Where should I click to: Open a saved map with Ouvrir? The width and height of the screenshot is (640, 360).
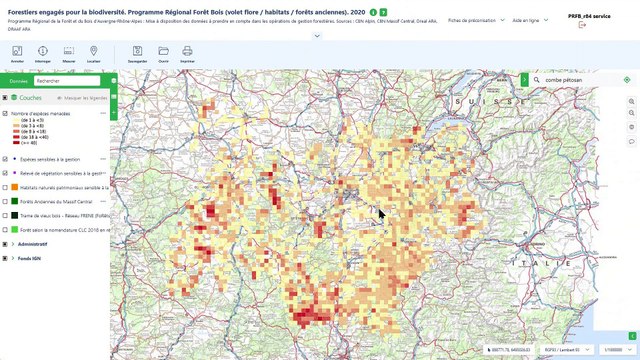click(x=164, y=54)
